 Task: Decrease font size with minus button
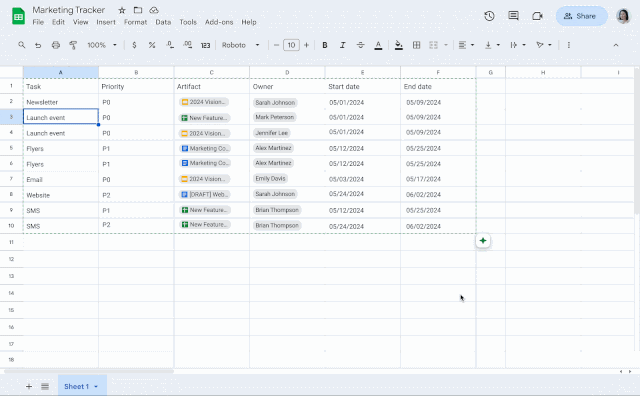[276, 45]
